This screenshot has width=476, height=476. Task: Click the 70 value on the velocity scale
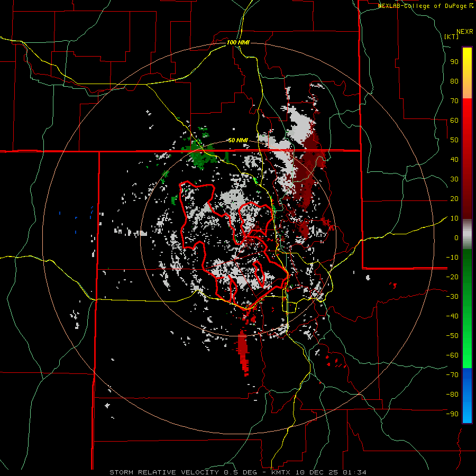click(x=454, y=101)
